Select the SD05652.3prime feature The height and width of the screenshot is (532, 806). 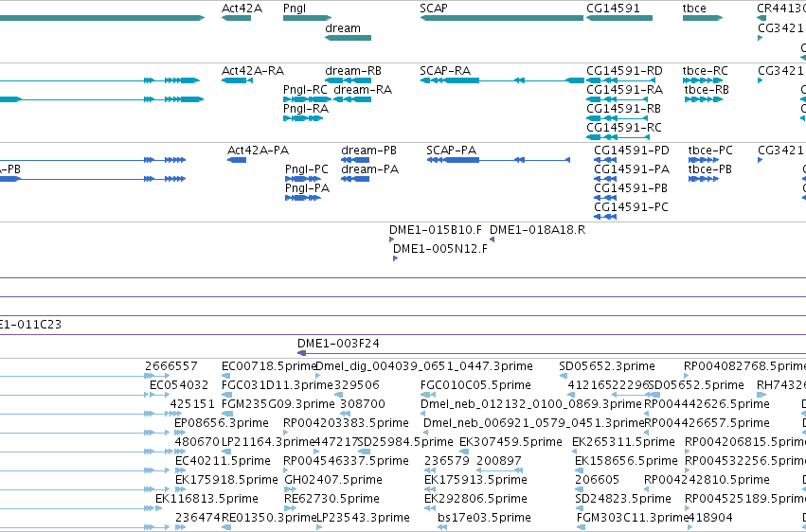(563, 376)
